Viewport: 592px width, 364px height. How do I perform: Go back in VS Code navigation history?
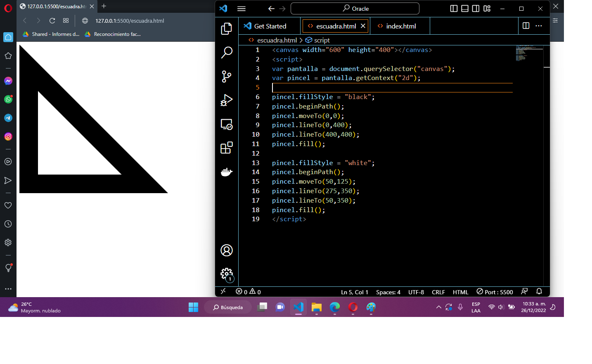pyautogui.click(x=271, y=9)
